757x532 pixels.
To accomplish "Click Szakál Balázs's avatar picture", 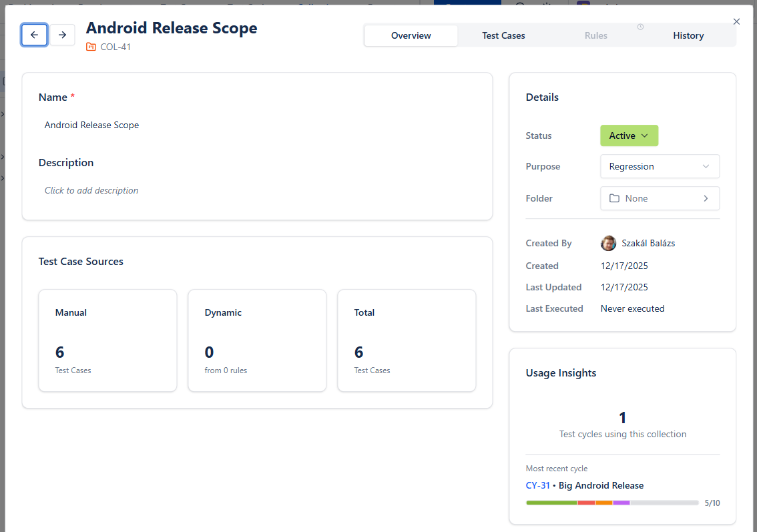I will coord(608,243).
